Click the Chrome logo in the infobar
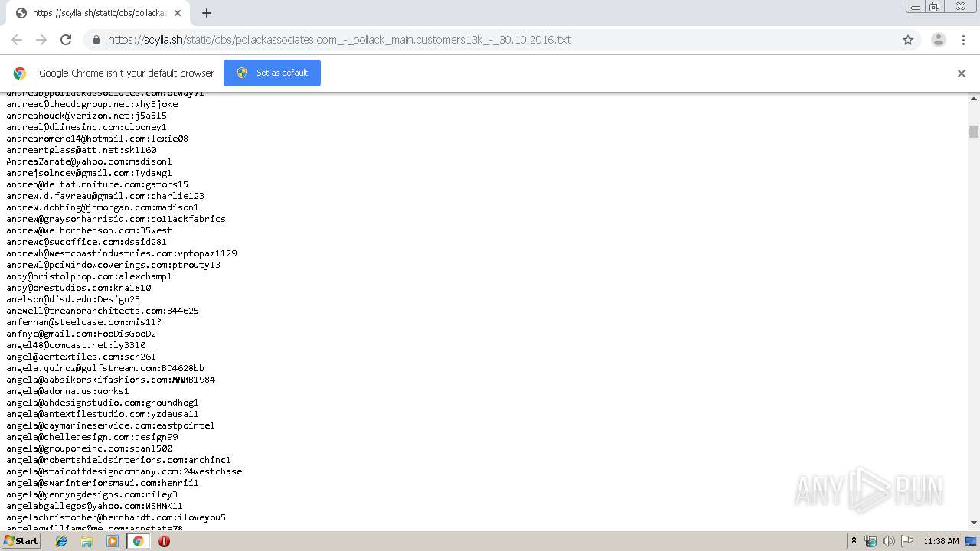This screenshot has height=551, width=980. tap(20, 73)
